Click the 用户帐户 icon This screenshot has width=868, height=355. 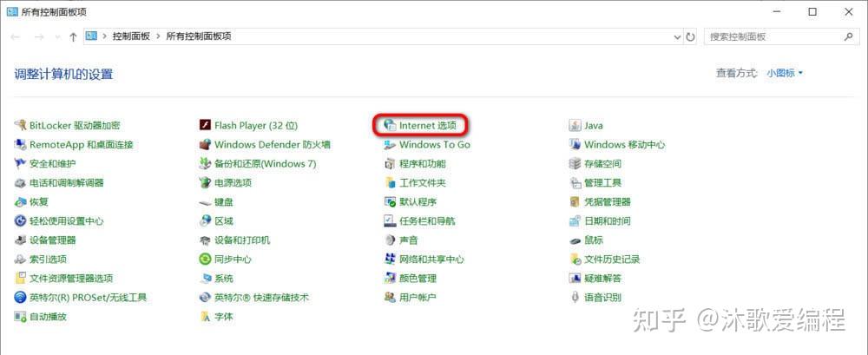390,298
